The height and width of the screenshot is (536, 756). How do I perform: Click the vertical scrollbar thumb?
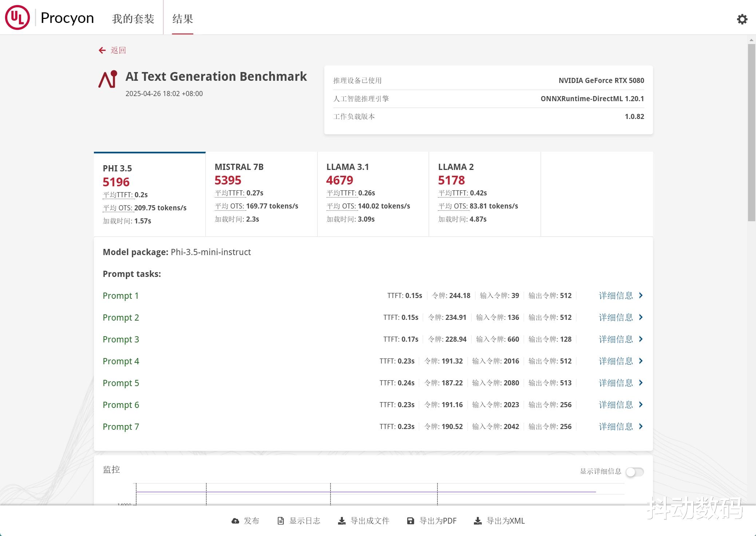point(752,132)
